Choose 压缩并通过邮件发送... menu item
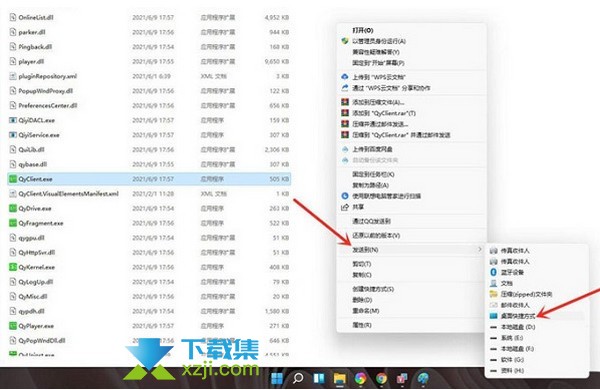The width and height of the screenshot is (600, 390). (x=380, y=124)
